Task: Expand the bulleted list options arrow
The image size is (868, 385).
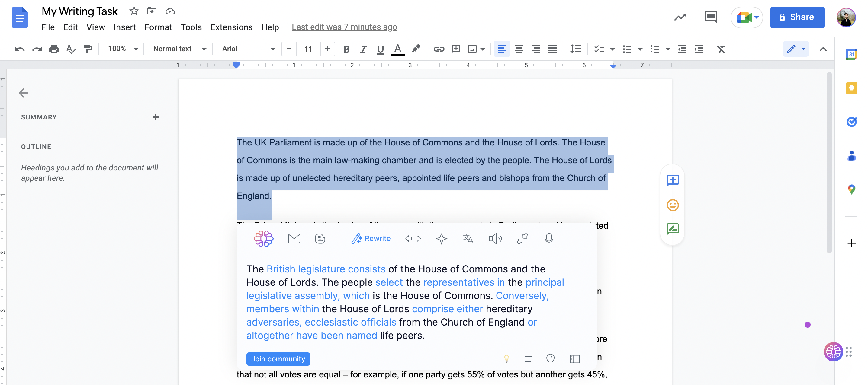Action: 640,49
